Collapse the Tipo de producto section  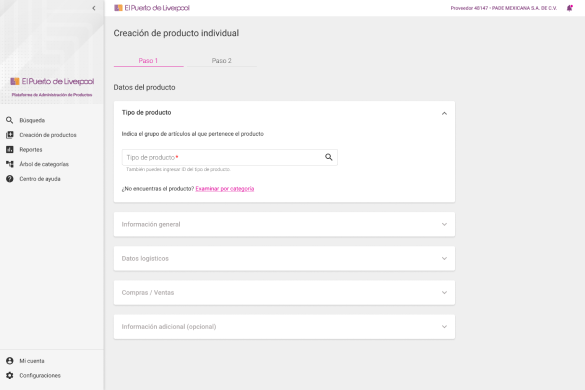[444, 113]
